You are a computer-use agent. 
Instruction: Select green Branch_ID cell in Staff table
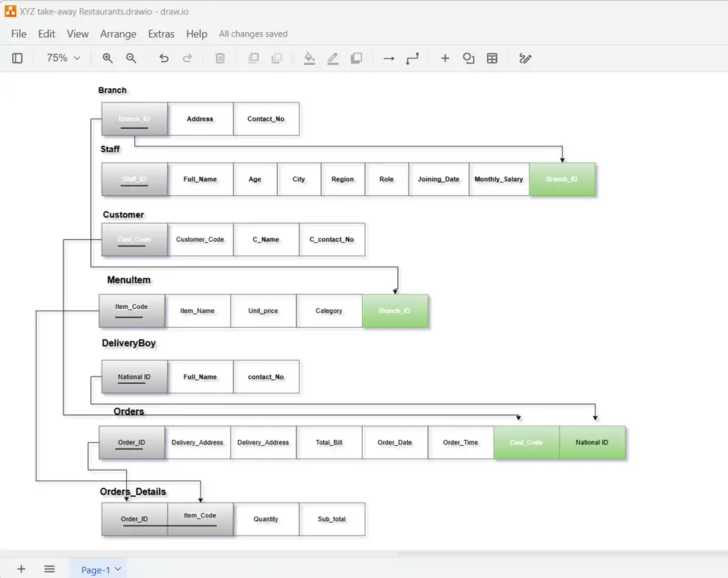(x=561, y=179)
